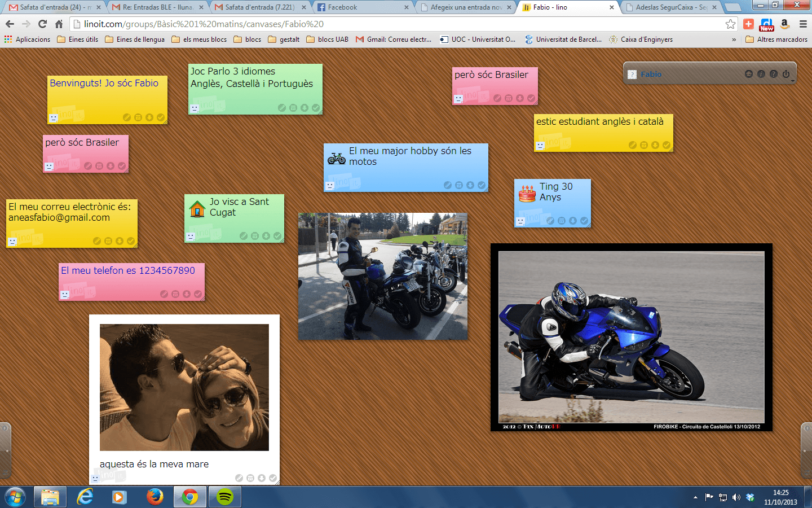Toggle the bookmark star in address bar

coord(730,24)
